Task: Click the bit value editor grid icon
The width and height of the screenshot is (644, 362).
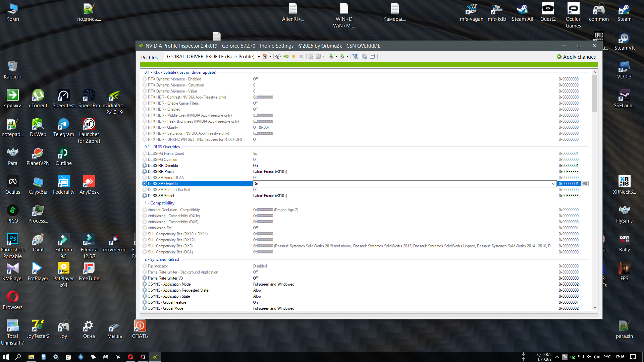Action: pyautogui.click(x=372, y=57)
